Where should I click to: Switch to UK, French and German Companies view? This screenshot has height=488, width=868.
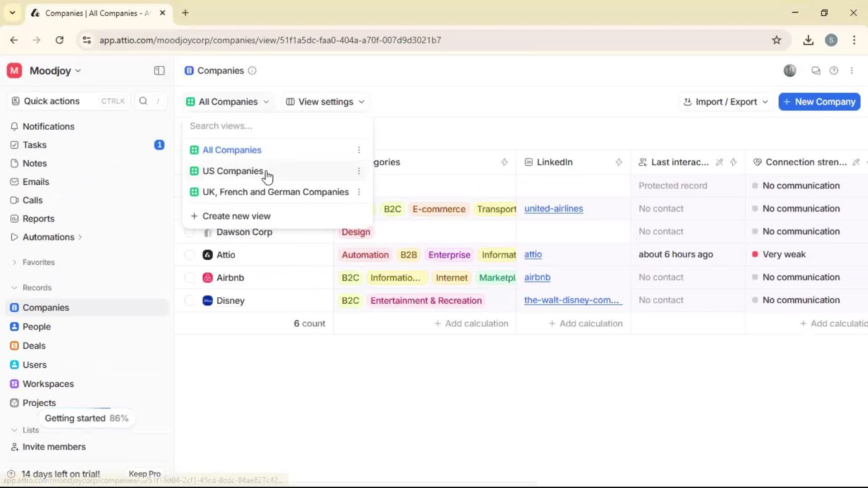pyautogui.click(x=276, y=192)
